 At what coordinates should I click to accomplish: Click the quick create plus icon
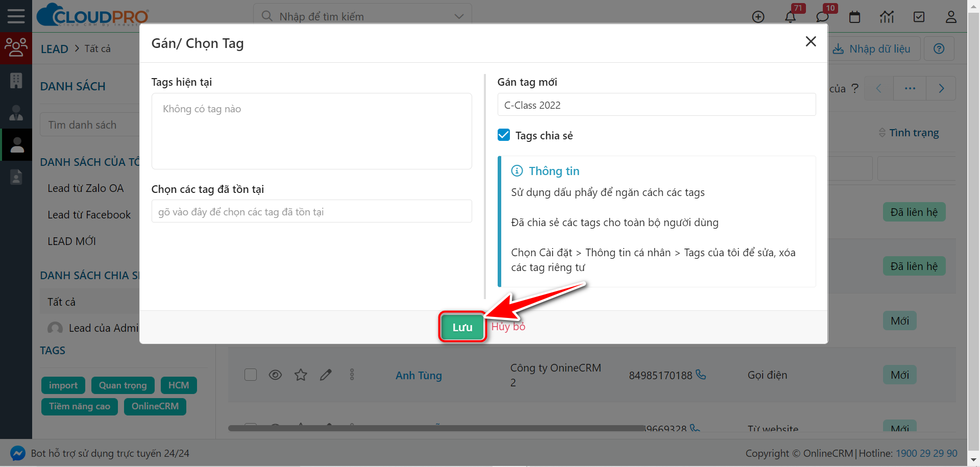point(758,17)
